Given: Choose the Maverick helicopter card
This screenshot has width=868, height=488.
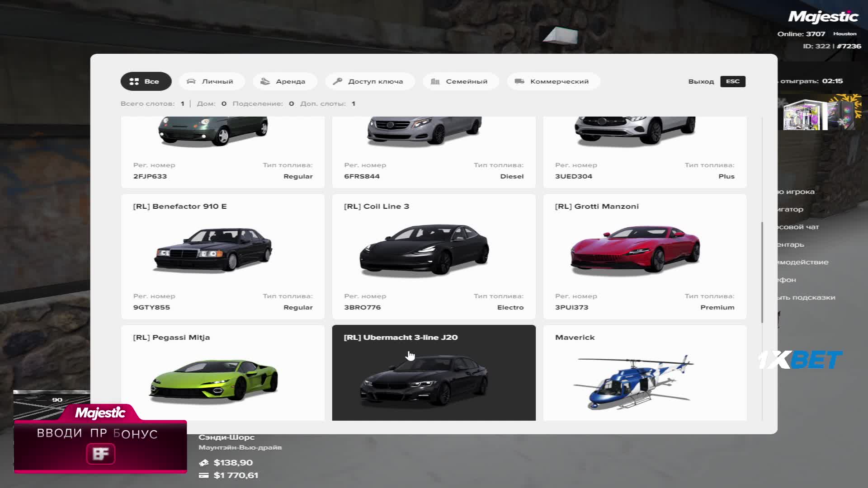Looking at the screenshot, I should coord(645,373).
